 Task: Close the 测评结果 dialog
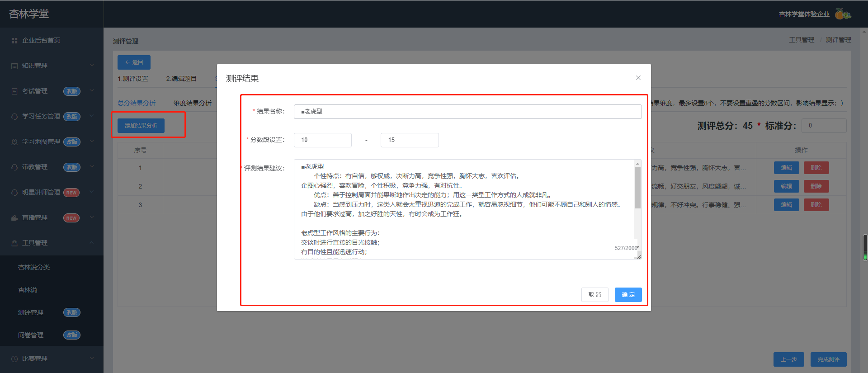pyautogui.click(x=638, y=78)
